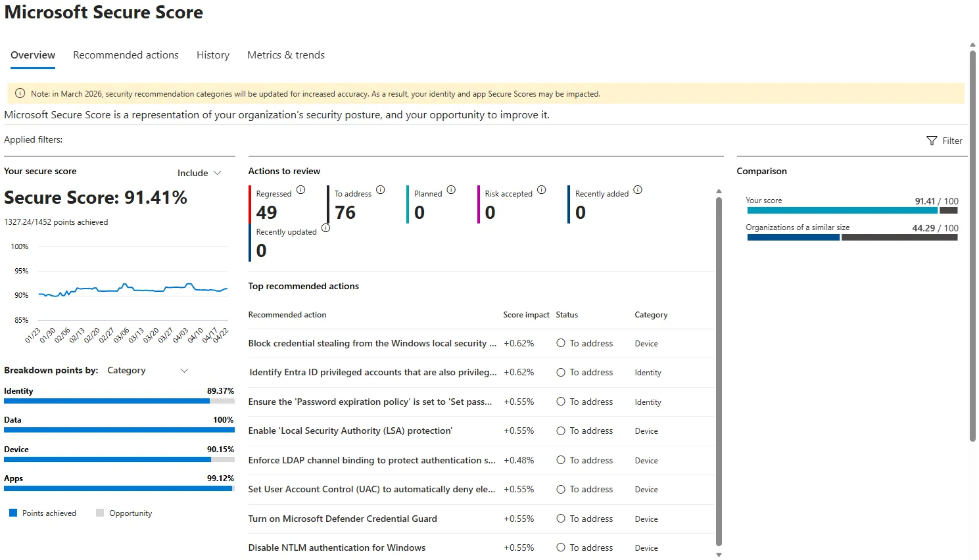The image size is (979, 560).
Task: Click status circle for Set User Account Control row
Action: (561, 489)
